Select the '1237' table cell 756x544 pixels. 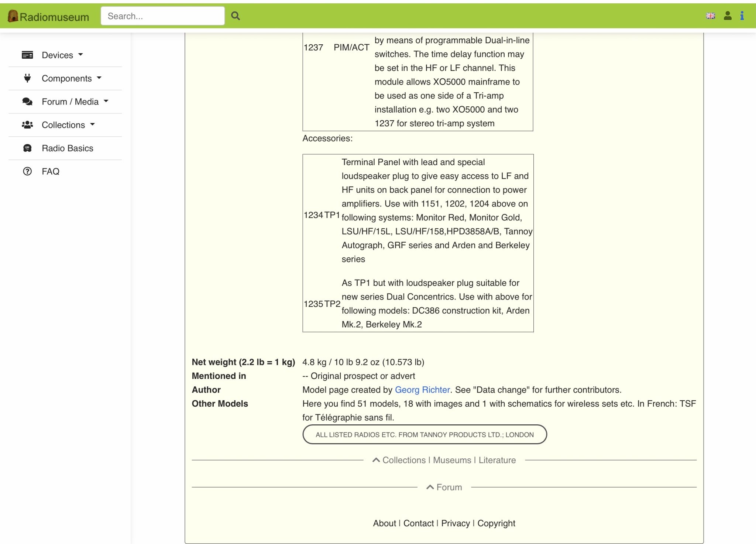313,47
